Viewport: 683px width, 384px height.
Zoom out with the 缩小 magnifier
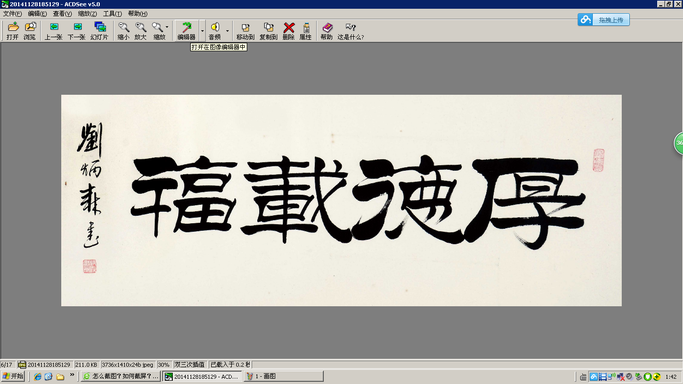(123, 31)
